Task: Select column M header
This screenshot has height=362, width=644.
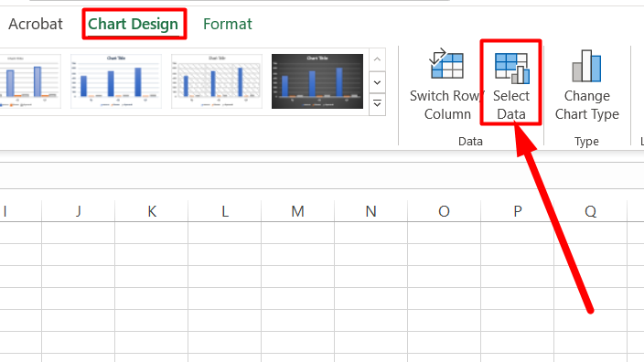Action: (298, 211)
